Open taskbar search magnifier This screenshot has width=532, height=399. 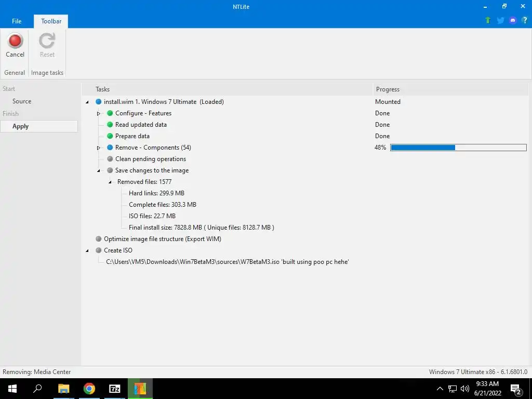37,389
